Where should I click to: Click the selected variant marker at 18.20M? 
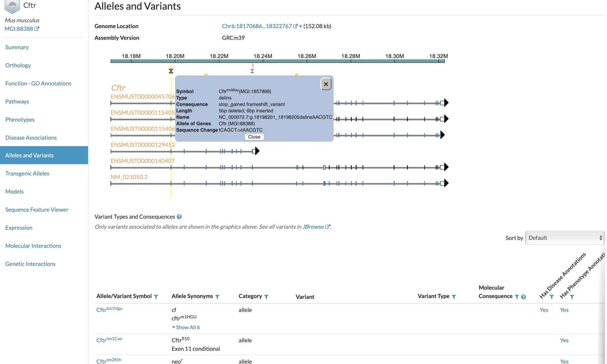171,71
